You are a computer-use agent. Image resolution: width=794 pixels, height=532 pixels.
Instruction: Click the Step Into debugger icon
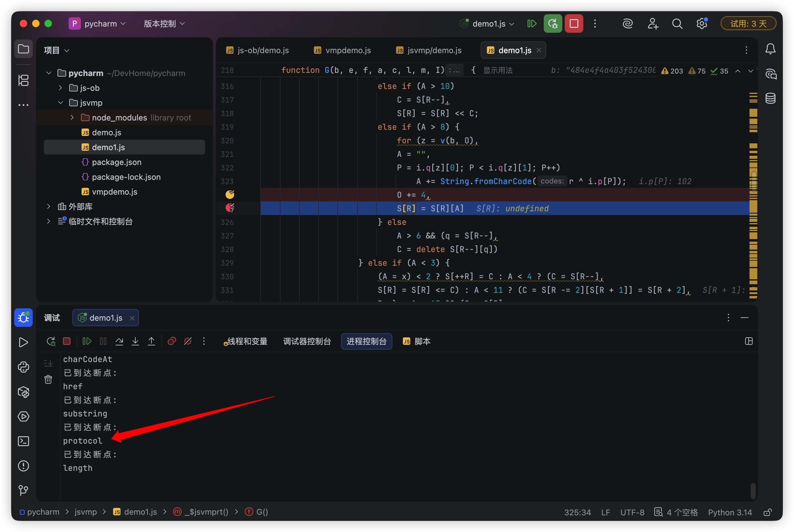(135, 341)
